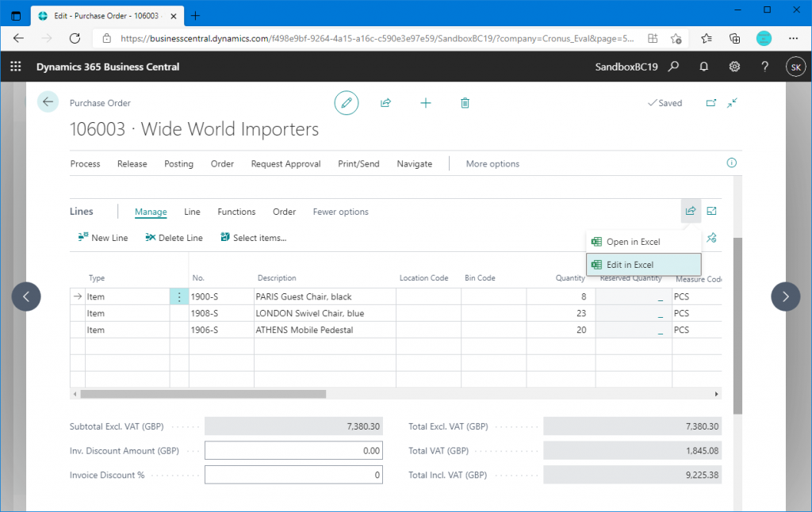Collapse the page with the diagonal arrows icon

coord(732,103)
